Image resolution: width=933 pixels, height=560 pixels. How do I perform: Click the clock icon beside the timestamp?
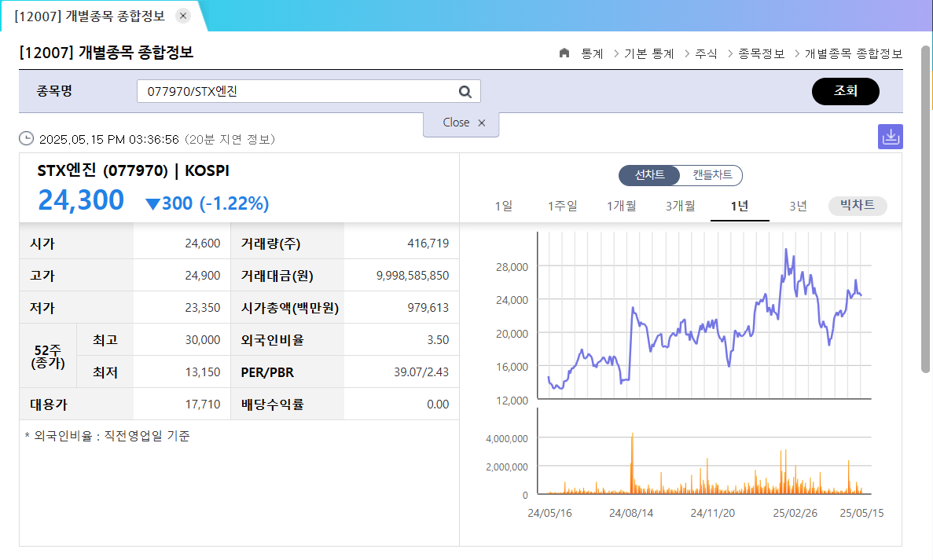[26, 138]
